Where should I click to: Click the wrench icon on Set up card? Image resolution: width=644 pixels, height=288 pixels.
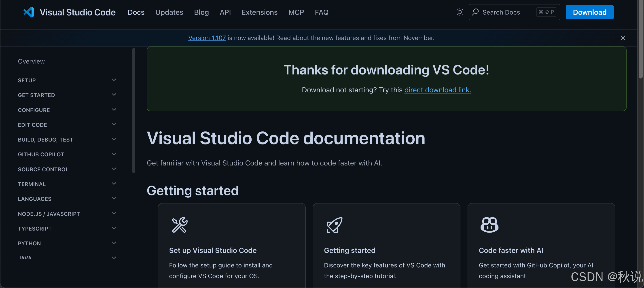(x=180, y=225)
